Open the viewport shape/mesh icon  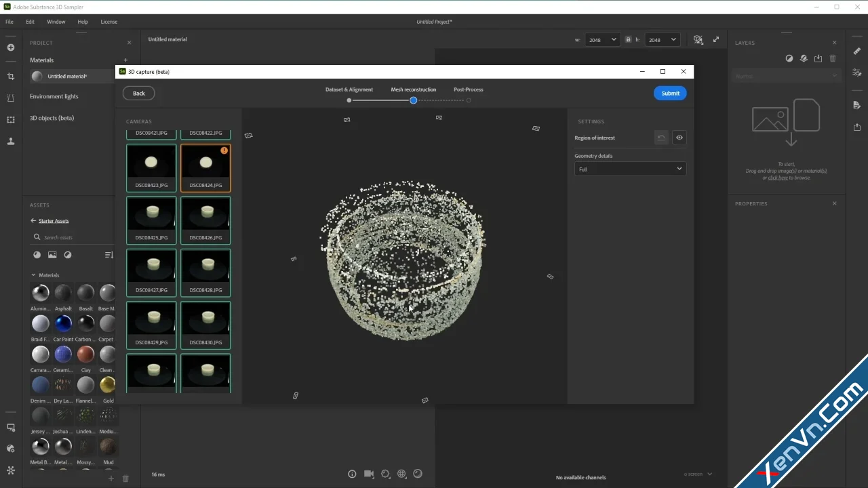click(x=385, y=474)
